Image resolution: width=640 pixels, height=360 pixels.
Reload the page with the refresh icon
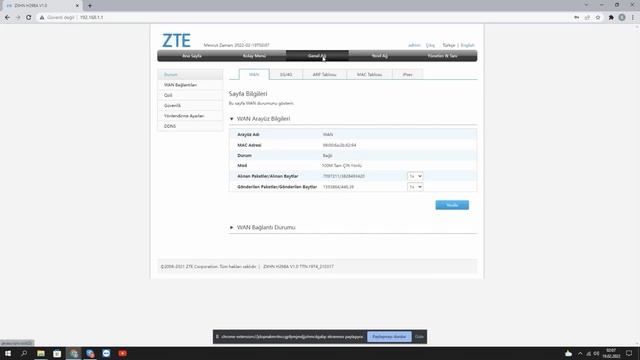click(29, 18)
